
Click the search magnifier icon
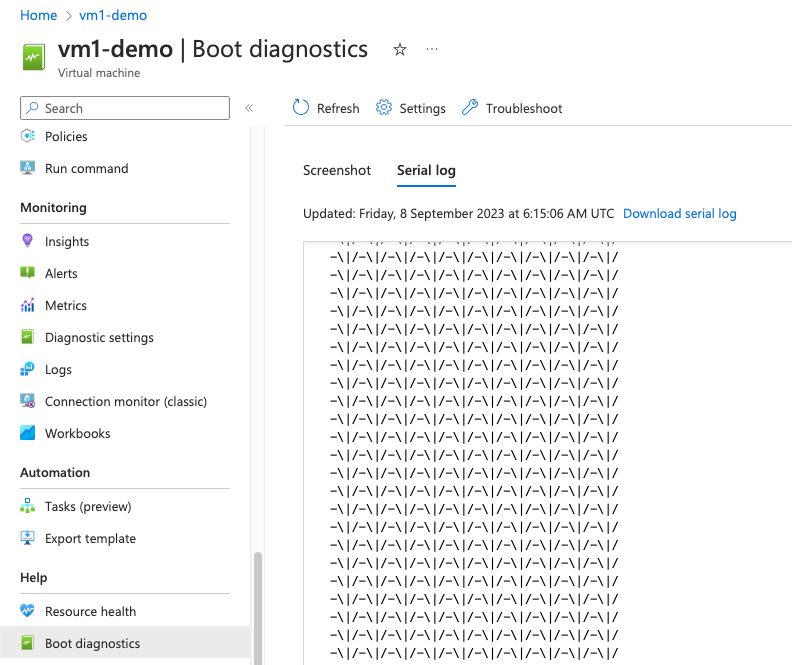point(32,108)
